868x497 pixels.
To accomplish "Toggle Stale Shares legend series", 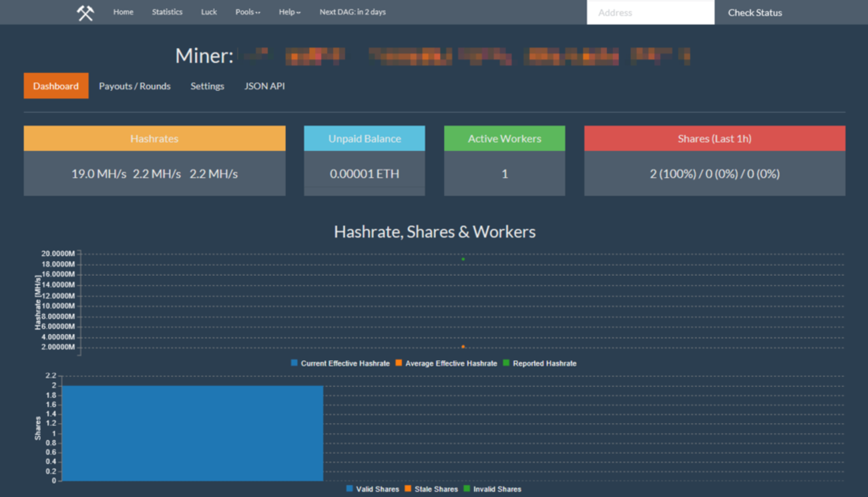I will (431, 489).
